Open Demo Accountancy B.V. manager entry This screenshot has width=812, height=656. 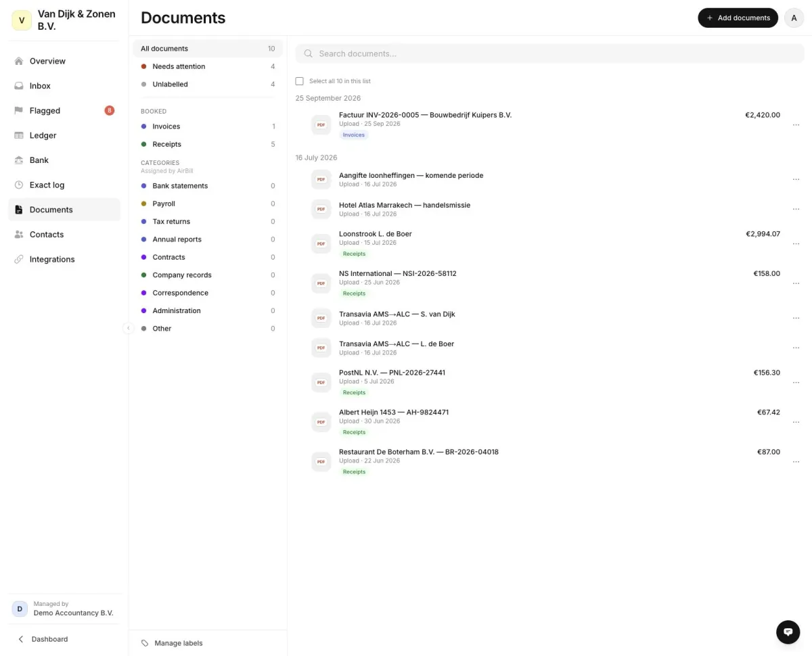[x=64, y=609]
